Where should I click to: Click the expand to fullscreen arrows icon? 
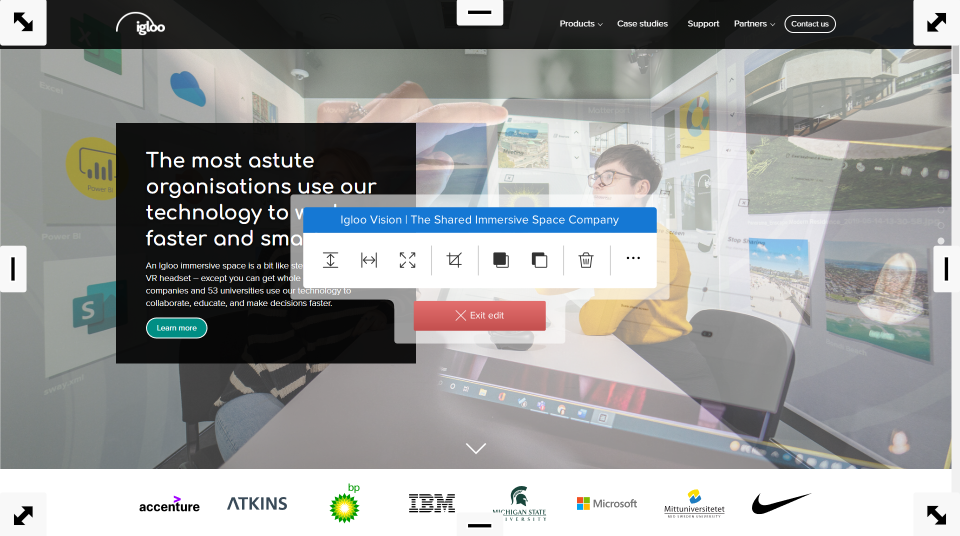407,260
